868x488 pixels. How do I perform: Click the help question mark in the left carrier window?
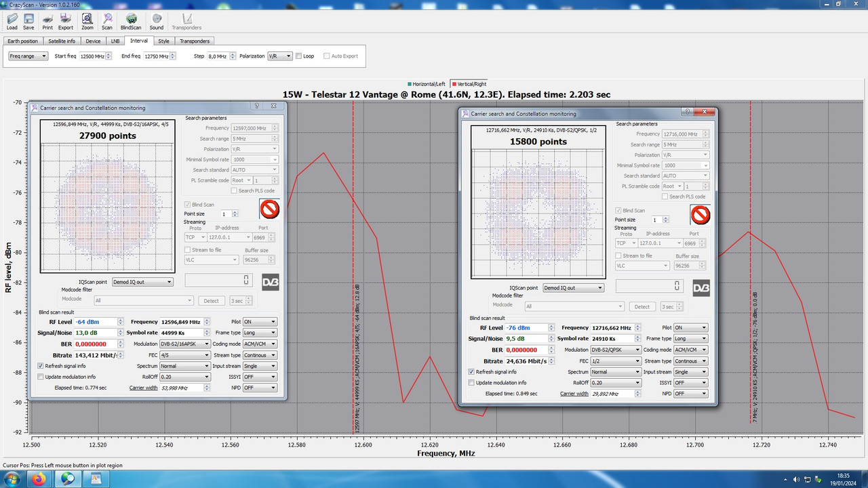pyautogui.click(x=257, y=106)
